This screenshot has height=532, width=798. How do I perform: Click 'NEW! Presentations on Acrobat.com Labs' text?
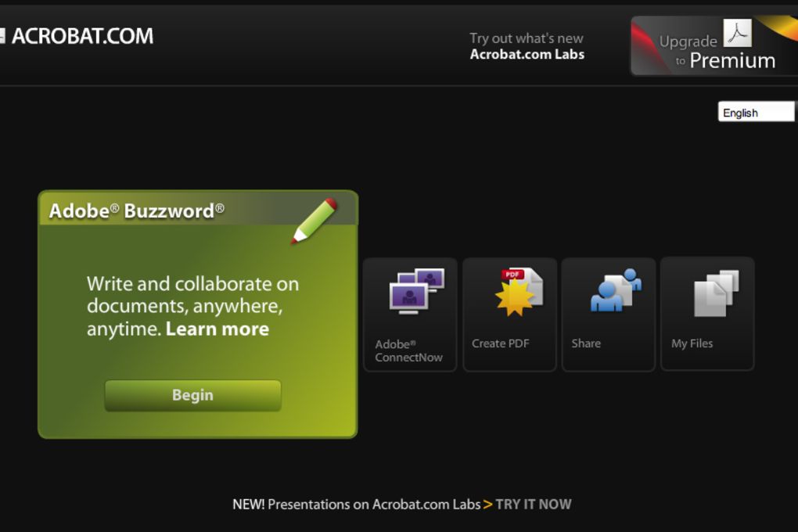[x=356, y=505]
